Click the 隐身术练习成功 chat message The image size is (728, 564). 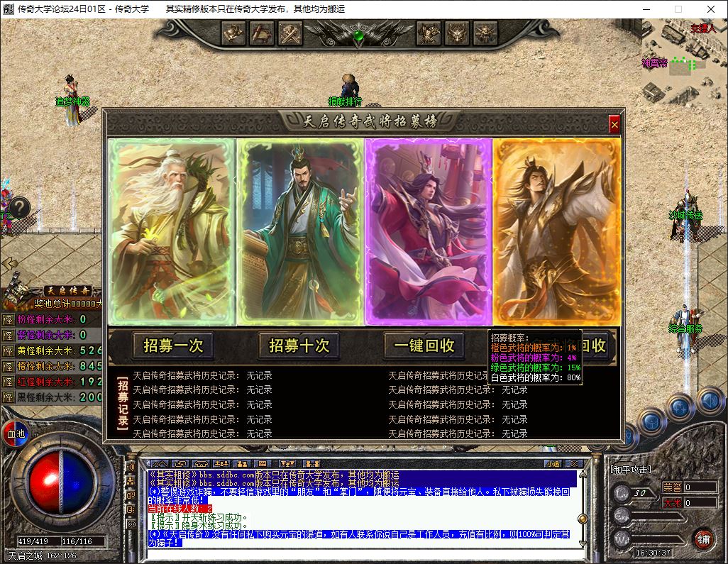tap(198, 526)
